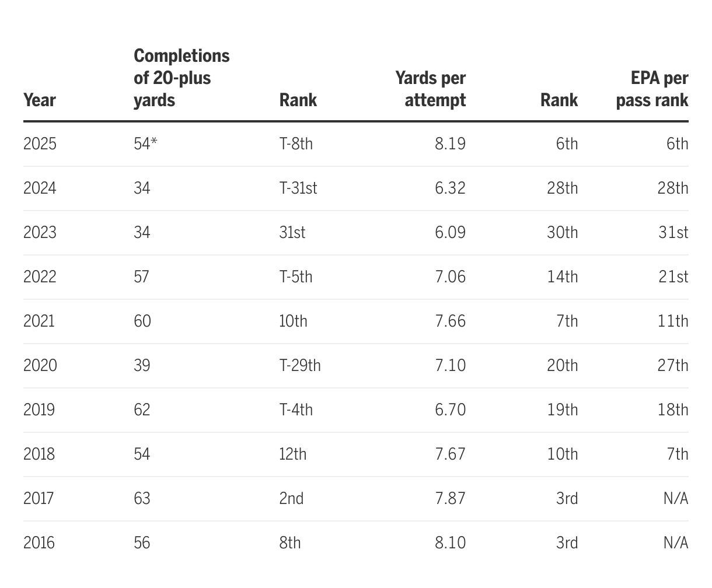Select the T-8th rank cell

(296, 143)
